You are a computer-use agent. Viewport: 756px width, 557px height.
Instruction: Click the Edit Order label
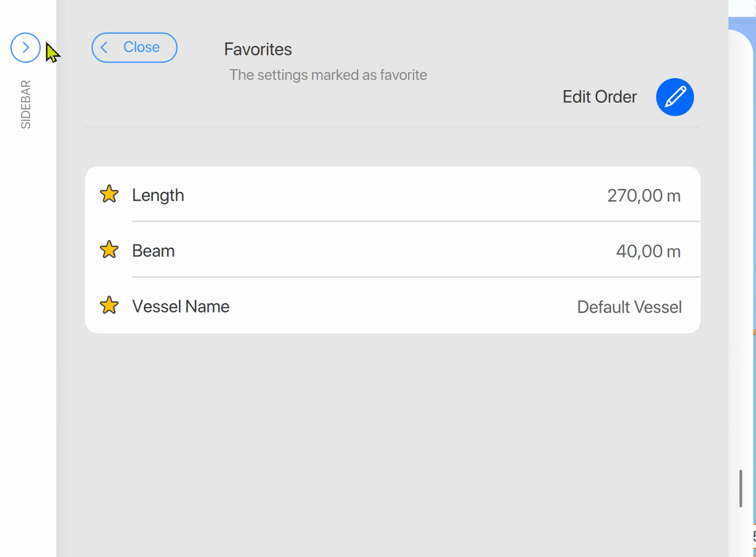(599, 97)
